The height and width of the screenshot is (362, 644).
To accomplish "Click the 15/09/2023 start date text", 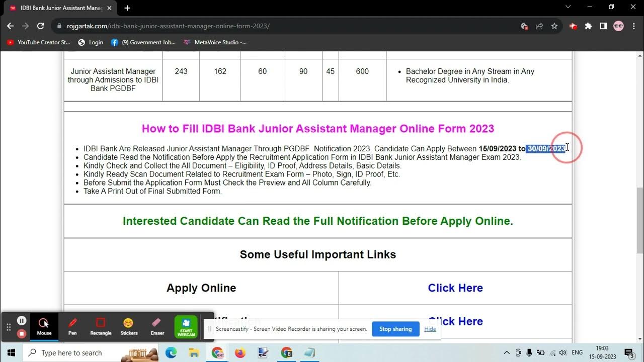I will 498,148.
